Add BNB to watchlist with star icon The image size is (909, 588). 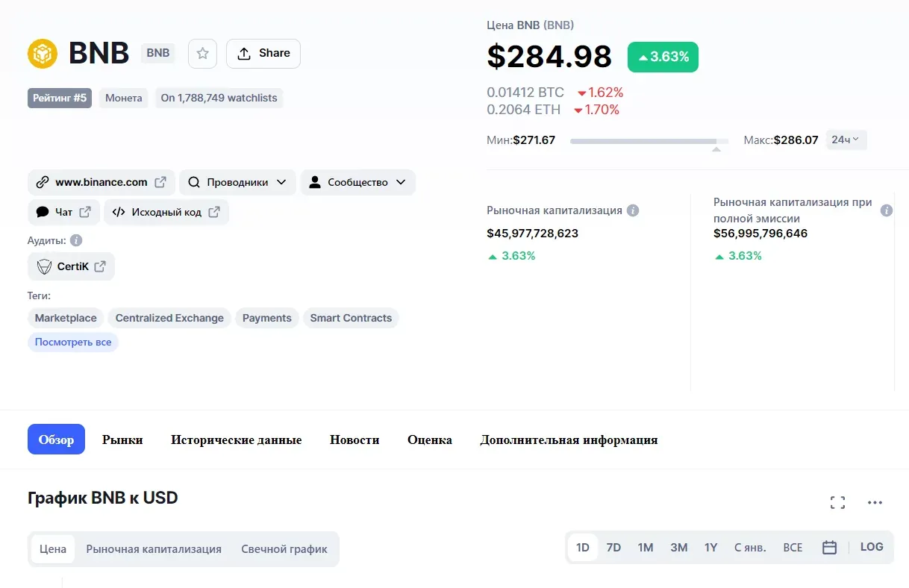coord(202,54)
